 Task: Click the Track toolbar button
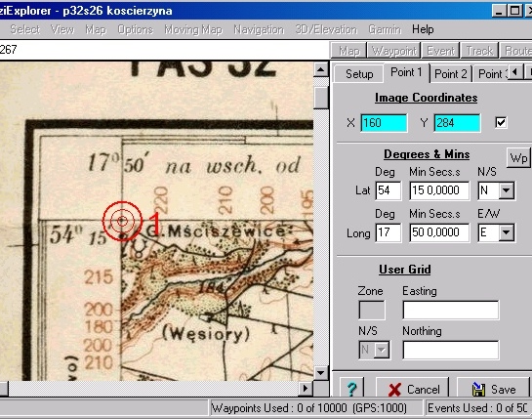(479, 51)
